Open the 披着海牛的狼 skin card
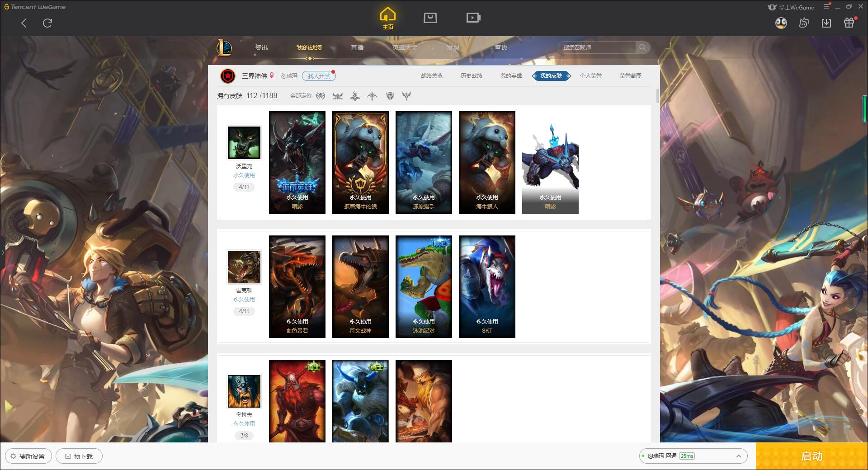This screenshot has height=470, width=868. pos(360,162)
